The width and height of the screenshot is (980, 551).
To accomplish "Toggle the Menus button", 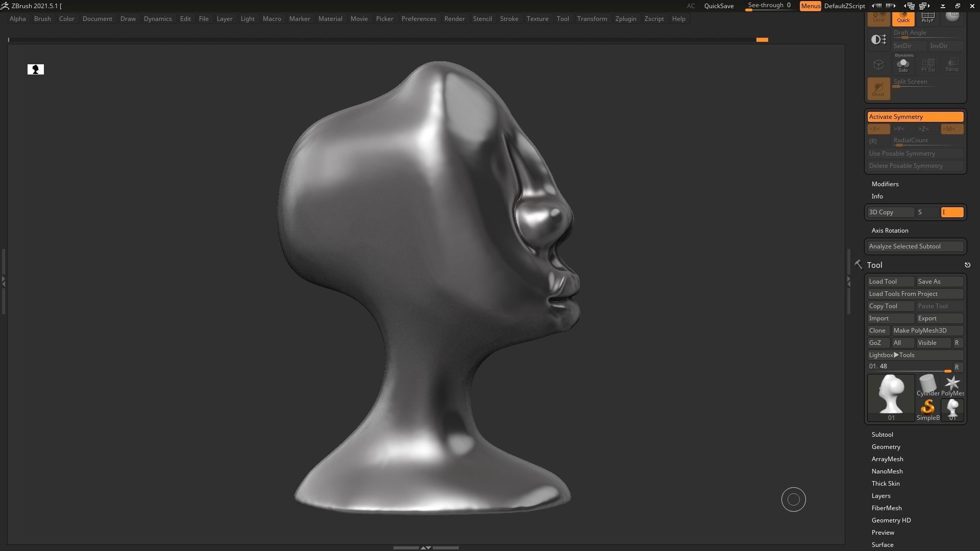I will point(811,6).
